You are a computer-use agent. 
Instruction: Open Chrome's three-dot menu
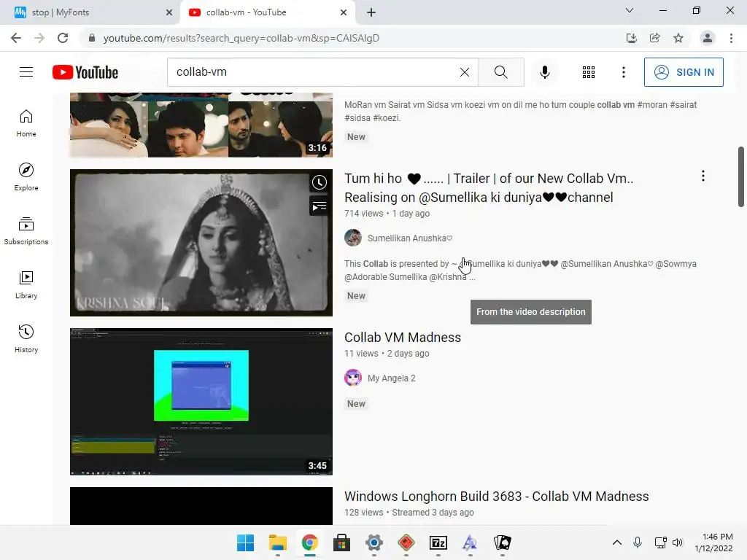[731, 38]
